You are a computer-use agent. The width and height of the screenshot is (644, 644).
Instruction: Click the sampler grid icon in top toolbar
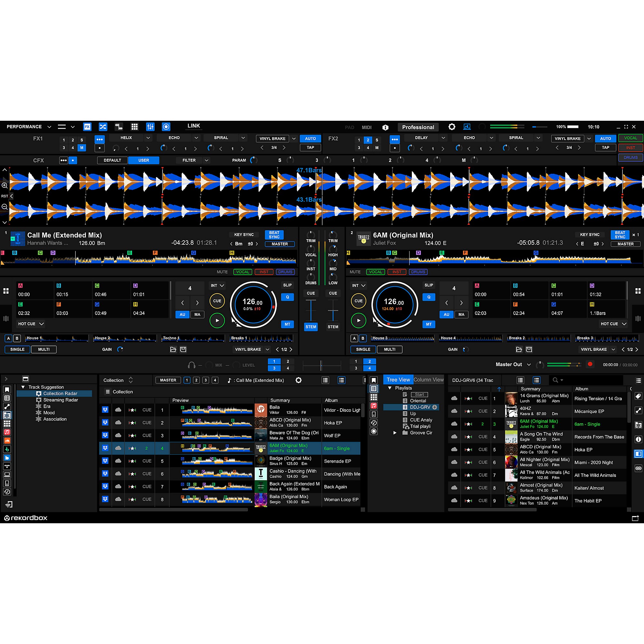134,127
